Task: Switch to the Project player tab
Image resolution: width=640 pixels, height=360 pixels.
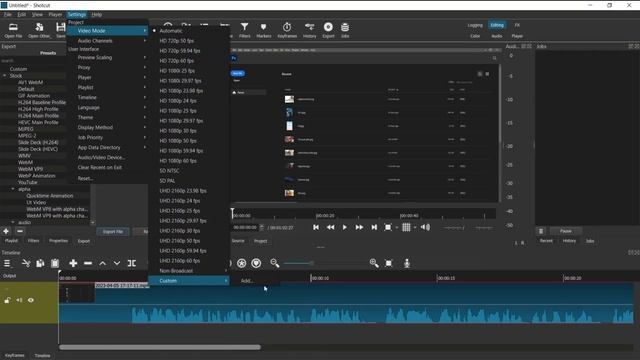Action: click(260, 241)
